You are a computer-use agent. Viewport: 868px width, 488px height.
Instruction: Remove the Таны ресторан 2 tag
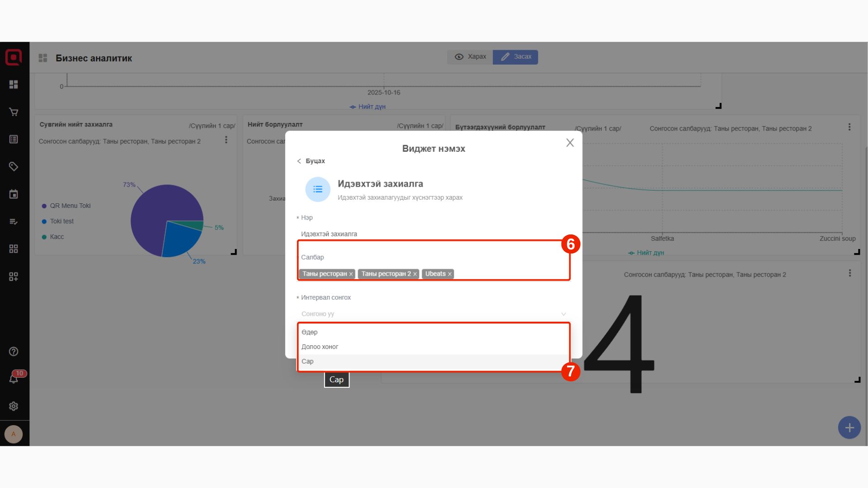click(415, 274)
